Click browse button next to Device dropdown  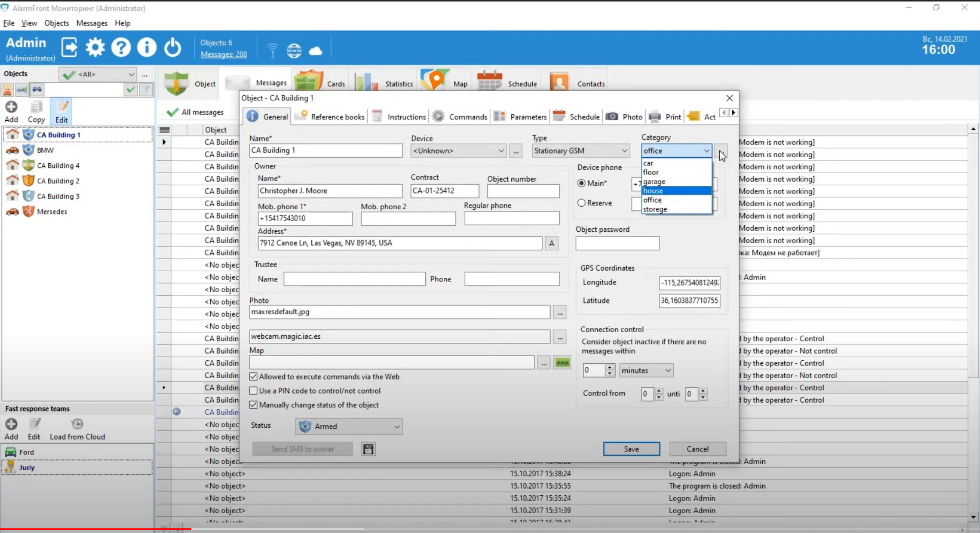[515, 151]
